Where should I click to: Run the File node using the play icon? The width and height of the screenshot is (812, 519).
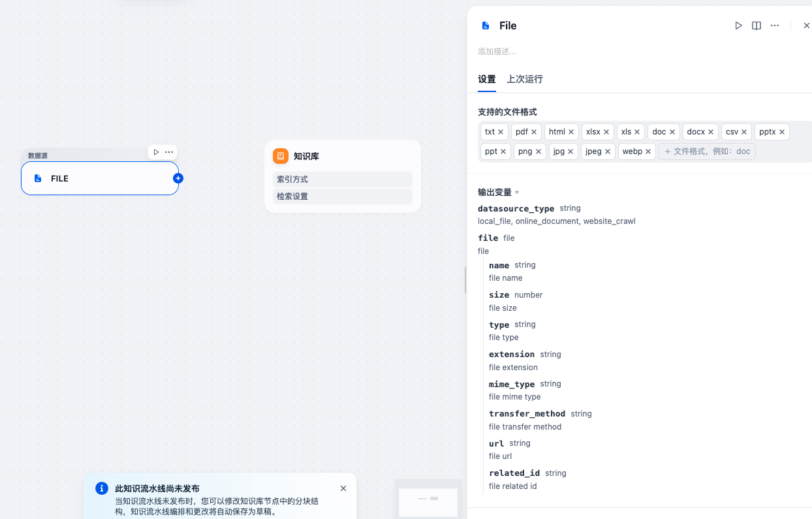(738, 25)
